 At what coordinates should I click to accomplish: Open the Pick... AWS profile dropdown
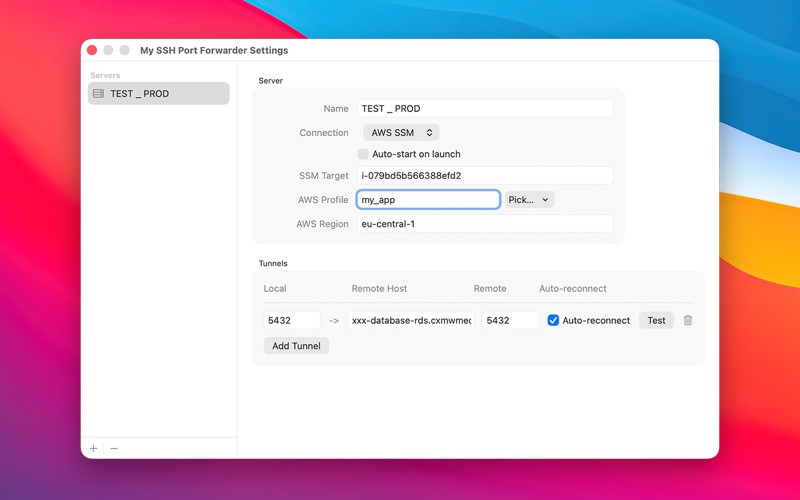(530, 199)
